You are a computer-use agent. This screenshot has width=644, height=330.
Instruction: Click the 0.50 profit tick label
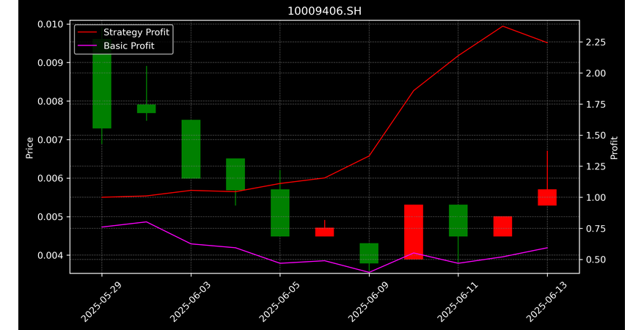[x=595, y=260]
